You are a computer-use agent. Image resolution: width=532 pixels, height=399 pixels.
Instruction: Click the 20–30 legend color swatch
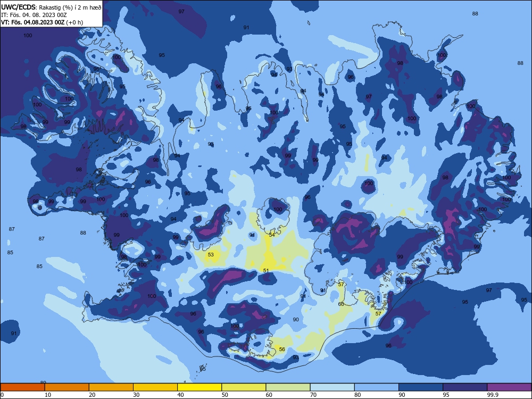tap(111, 387)
